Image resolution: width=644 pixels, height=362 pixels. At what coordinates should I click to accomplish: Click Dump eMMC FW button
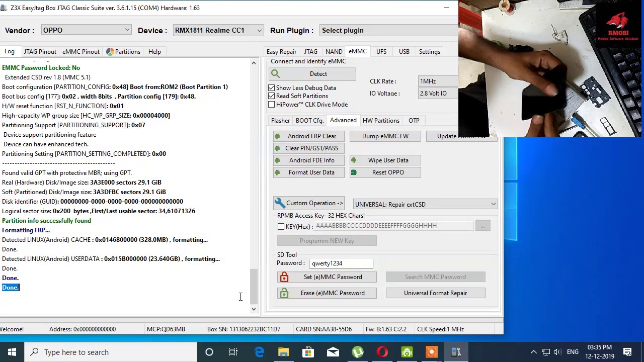385,136
